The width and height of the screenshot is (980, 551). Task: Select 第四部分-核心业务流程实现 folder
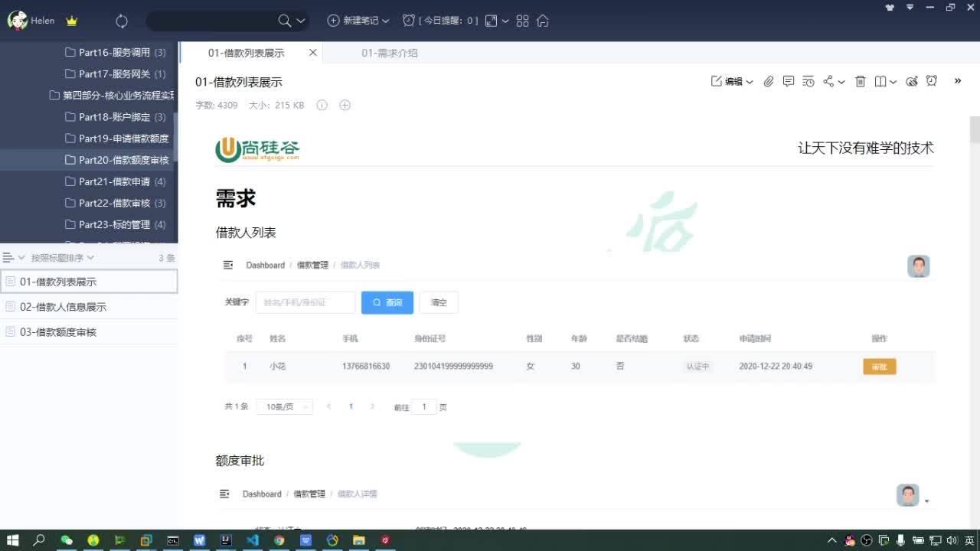112,96
